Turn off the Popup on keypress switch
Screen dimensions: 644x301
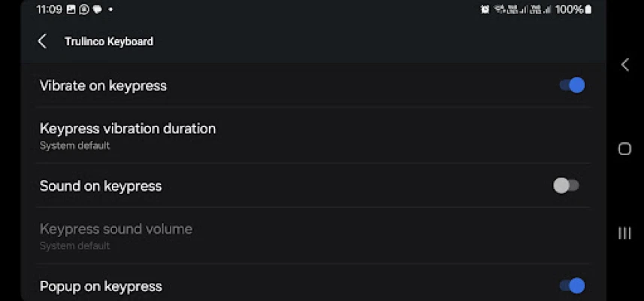coord(572,286)
